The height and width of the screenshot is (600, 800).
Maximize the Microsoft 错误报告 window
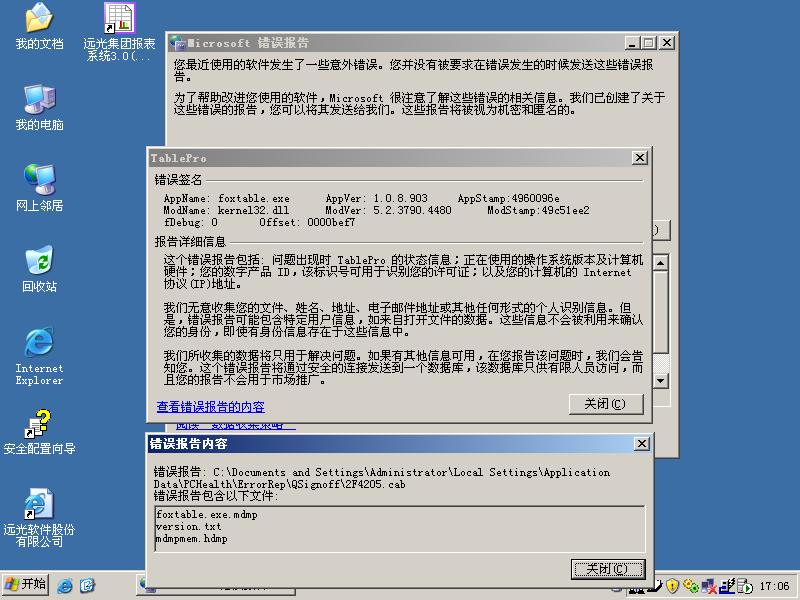(648, 43)
